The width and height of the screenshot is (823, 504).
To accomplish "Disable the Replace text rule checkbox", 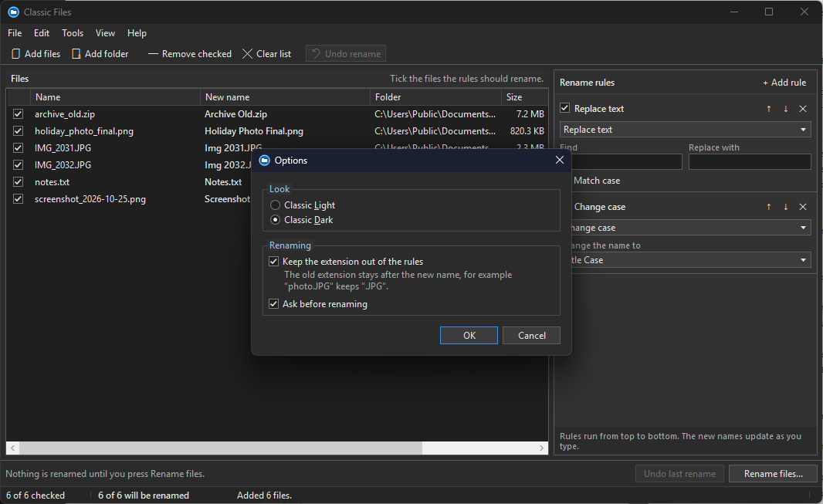I will coord(565,108).
